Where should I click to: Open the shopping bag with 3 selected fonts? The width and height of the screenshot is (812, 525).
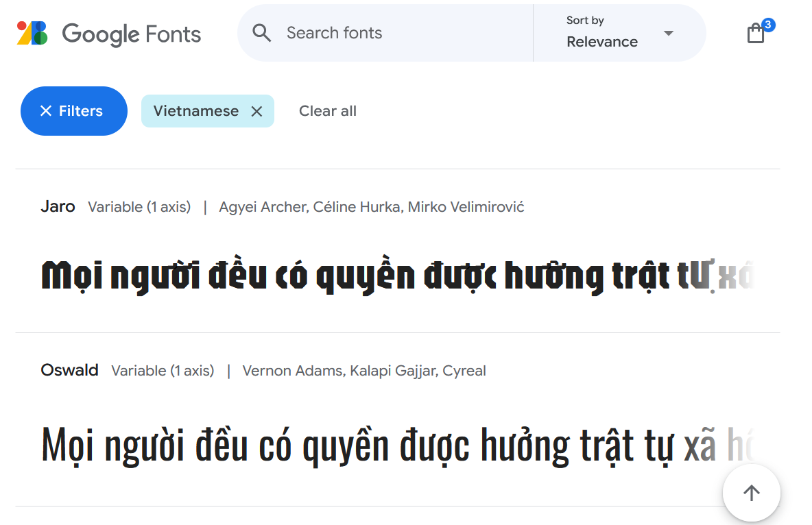pyautogui.click(x=756, y=33)
